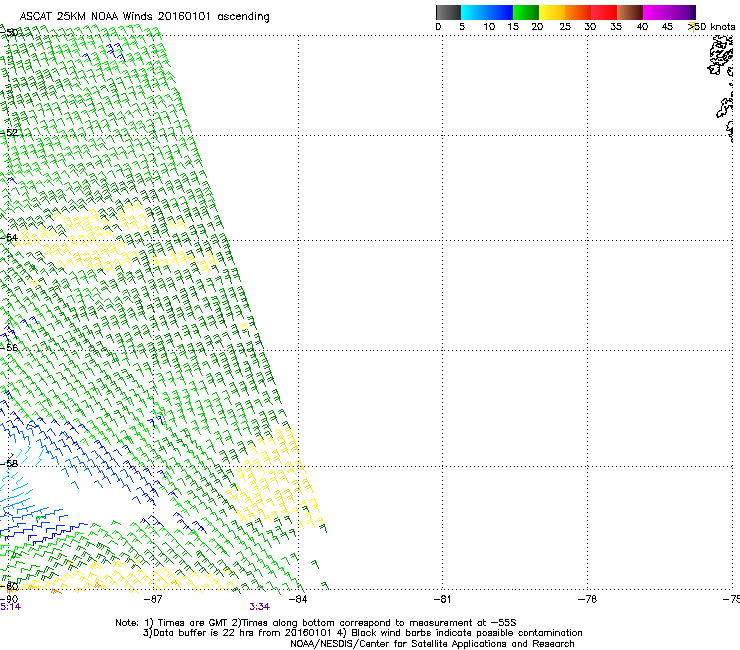Click legend tick label '25'
740x650 pixels.
[565, 26]
